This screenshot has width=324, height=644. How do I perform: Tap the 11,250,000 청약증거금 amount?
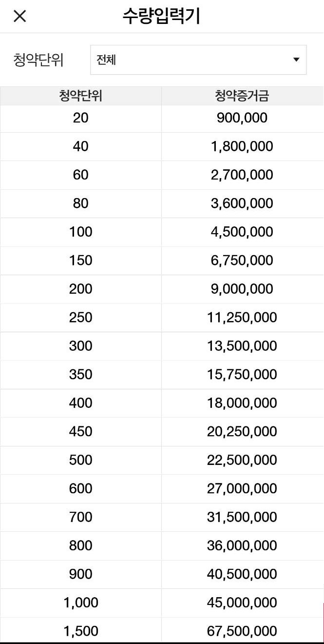click(242, 317)
